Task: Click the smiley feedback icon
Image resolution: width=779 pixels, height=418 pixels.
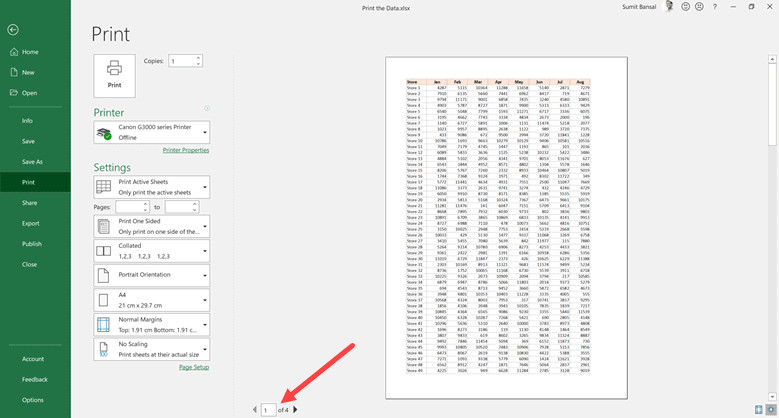Action: pyautogui.click(x=685, y=7)
